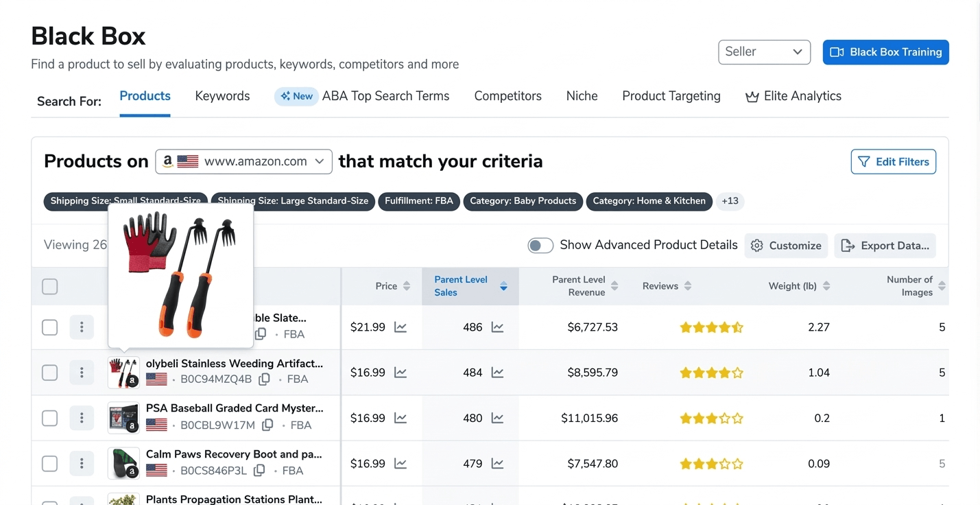Viewport: 980px width, 505px height.
Task: Toggle Show Advanced Product Details switch
Action: coord(540,246)
